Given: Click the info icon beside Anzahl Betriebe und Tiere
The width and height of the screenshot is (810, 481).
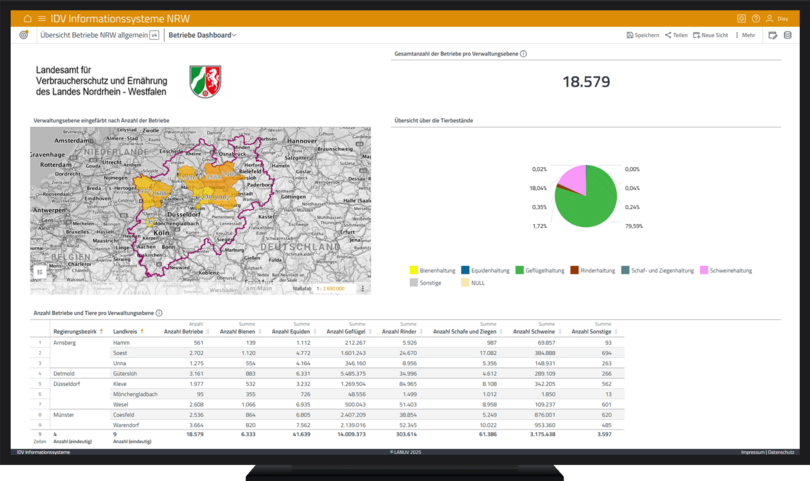Looking at the screenshot, I should click(159, 313).
